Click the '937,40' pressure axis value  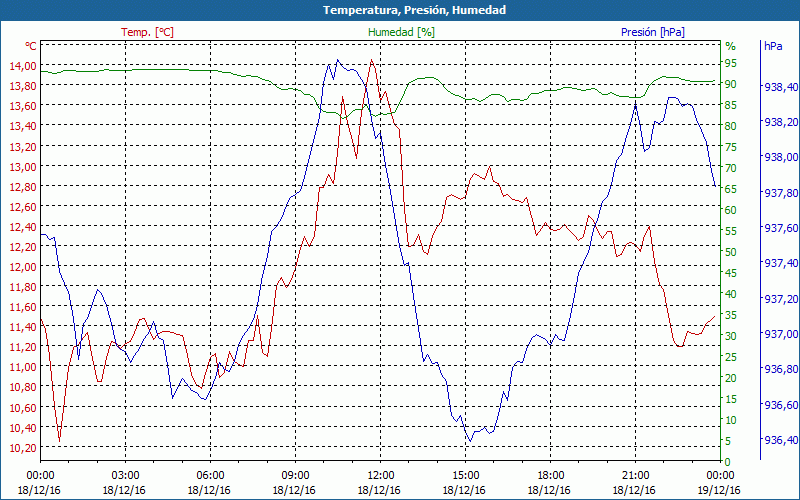click(781, 263)
